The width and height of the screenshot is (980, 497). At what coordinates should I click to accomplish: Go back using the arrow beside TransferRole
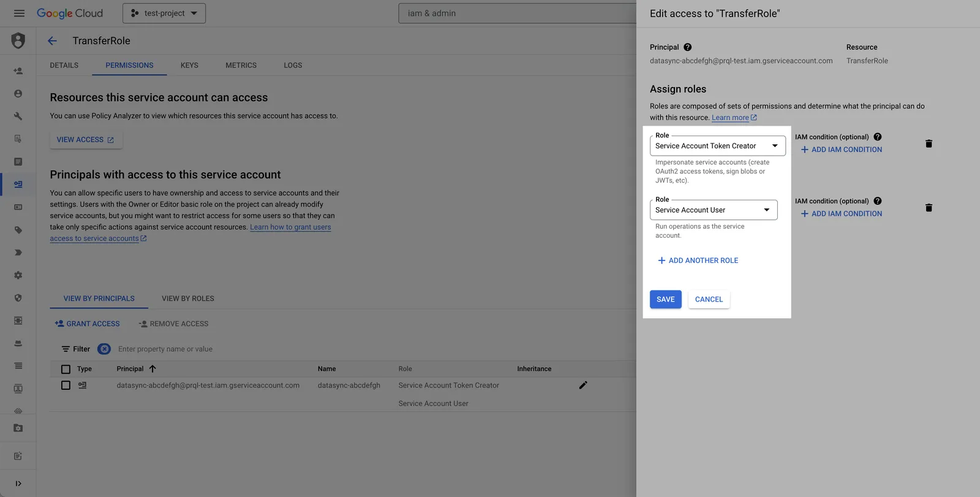52,40
